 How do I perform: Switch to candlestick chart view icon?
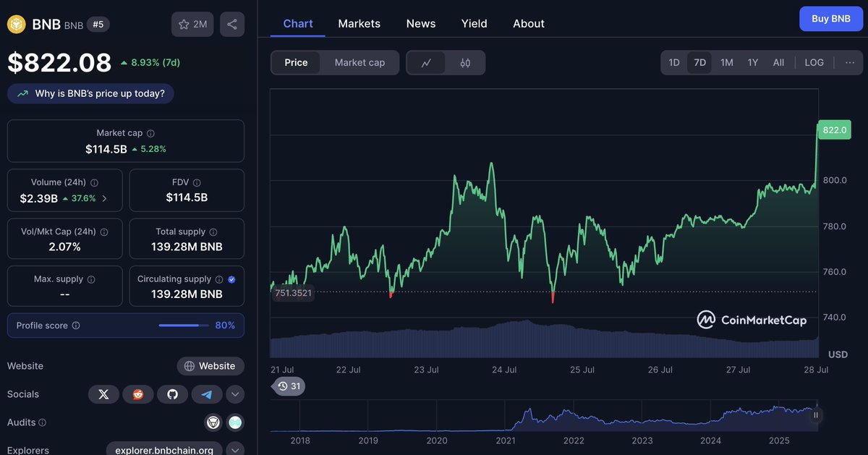pos(465,63)
